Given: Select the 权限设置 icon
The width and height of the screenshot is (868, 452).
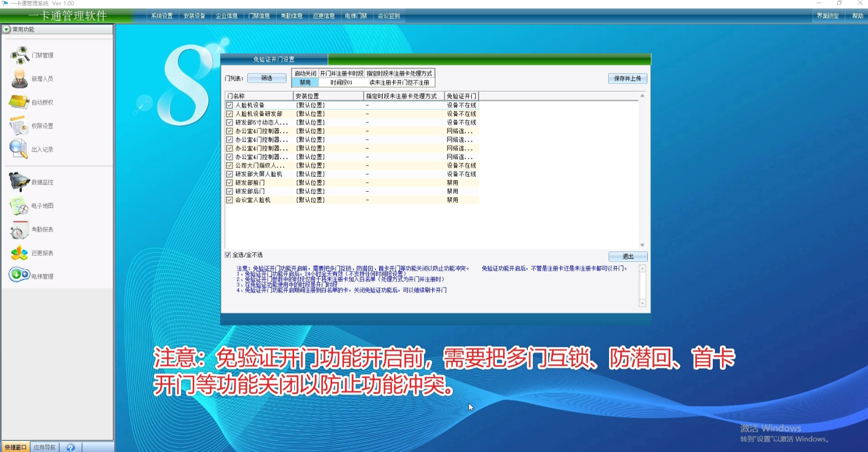Looking at the screenshot, I should [x=19, y=126].
